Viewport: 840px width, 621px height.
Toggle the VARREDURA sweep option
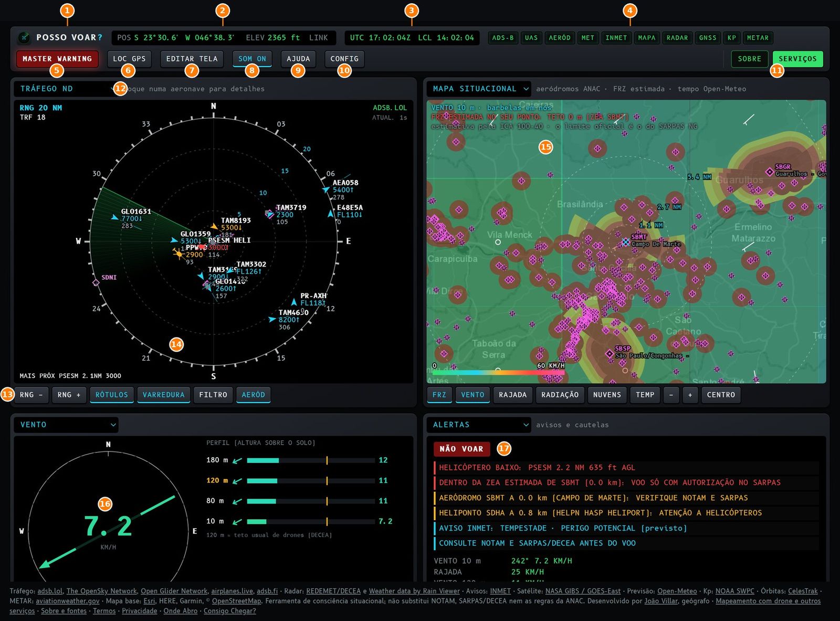pyautogui.click(x=163, y=395)
